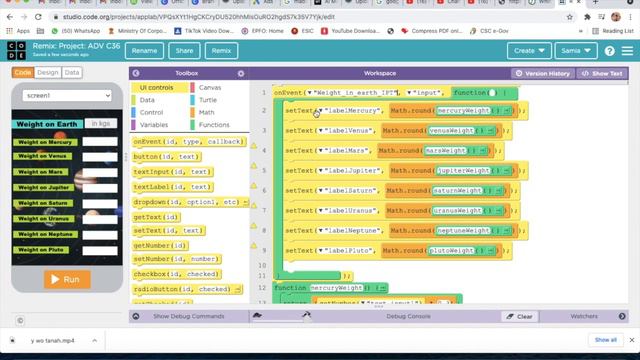Click the copyright icon below the app preview

tap(20, 321)
